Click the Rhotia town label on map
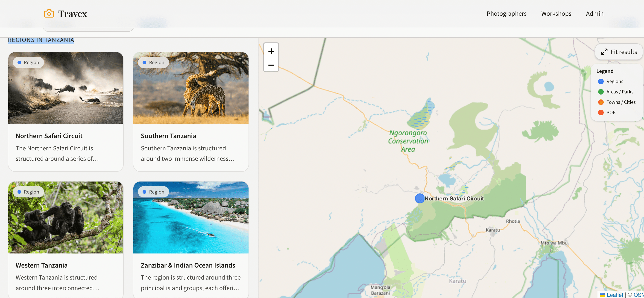This screenshot has width=644, height=298. pos(513,221)
